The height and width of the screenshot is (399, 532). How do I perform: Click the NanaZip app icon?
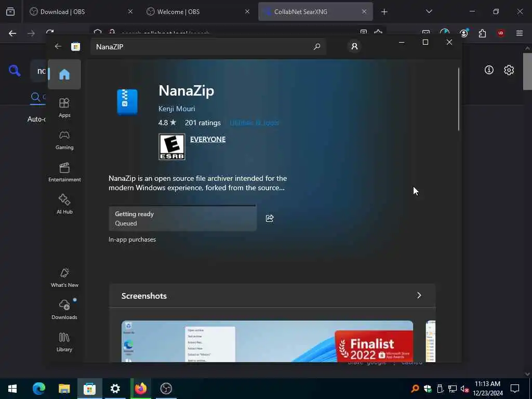[127, 102]
